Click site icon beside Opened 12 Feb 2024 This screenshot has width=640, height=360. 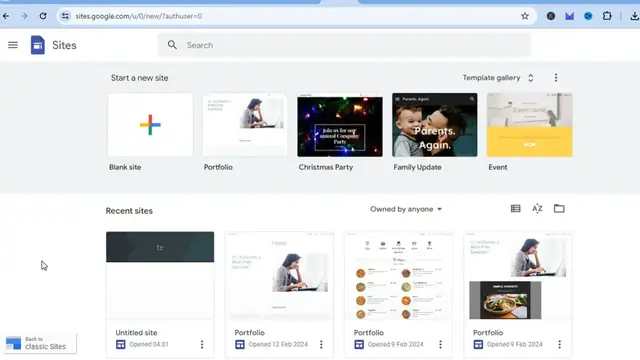[x=240, y=344]
